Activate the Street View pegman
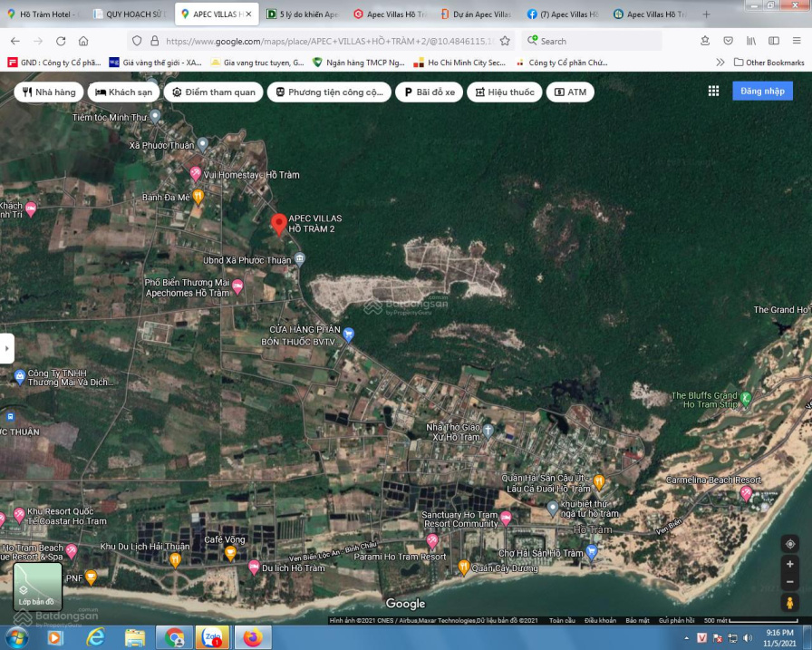Image resolution: width=812 pixels, height=650 pixels. pyautogui.click(x=790, y=602)
